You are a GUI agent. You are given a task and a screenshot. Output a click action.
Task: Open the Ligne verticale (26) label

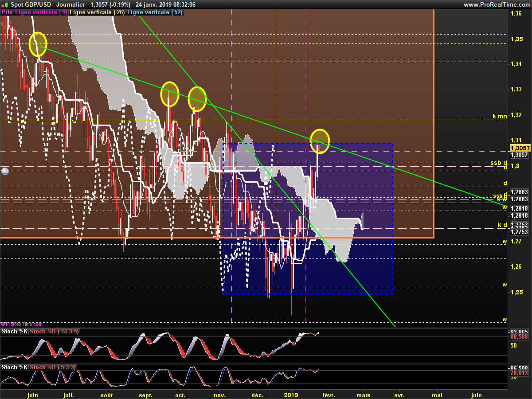(x=98, y=12)
